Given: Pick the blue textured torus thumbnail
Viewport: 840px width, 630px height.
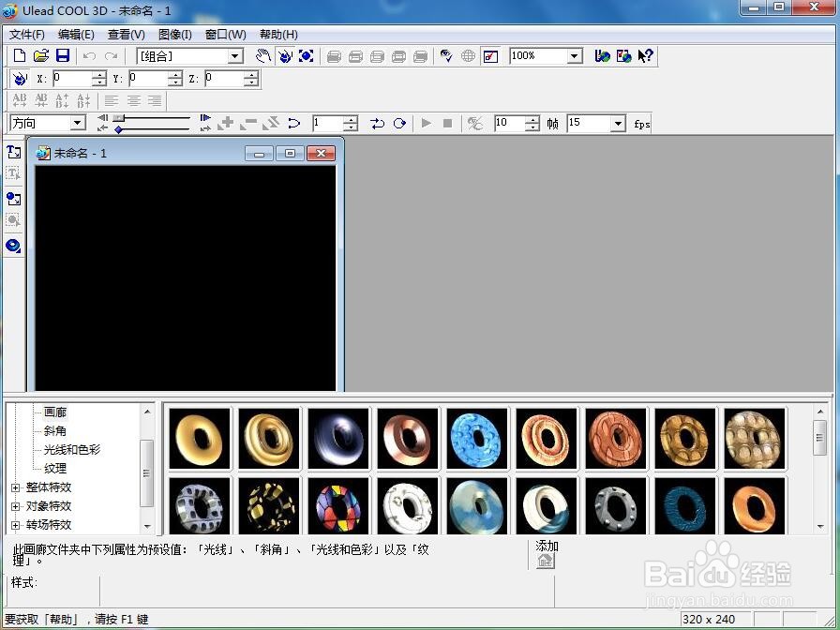Looking at the screenshot, I should [x=477, y=438].
